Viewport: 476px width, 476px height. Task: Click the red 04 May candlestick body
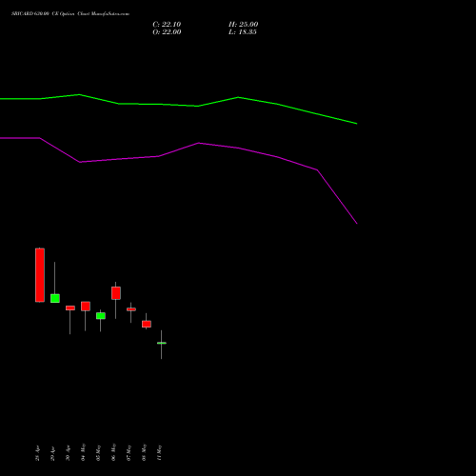[x=86, y=307]
